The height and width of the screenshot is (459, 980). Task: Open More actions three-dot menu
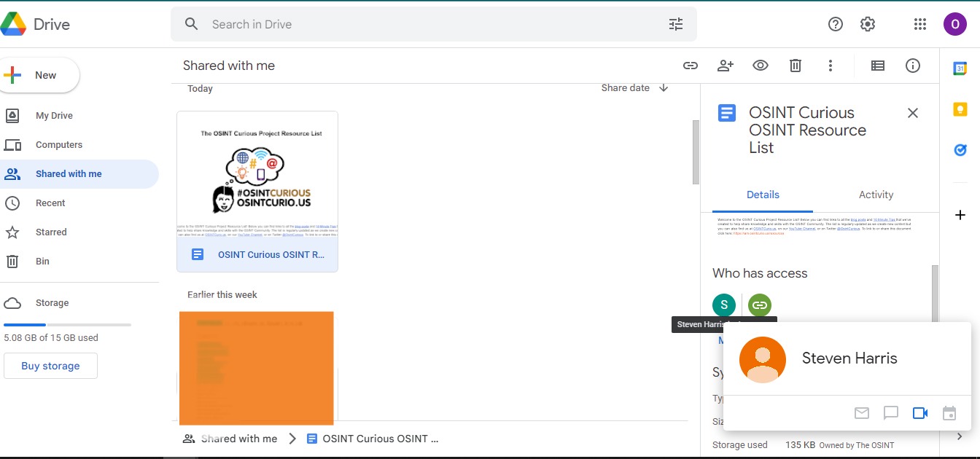[830, 66]
